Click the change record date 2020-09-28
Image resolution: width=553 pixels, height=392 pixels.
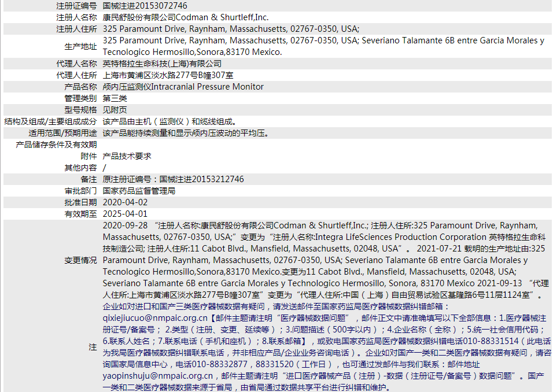click(x=125, y=225)
